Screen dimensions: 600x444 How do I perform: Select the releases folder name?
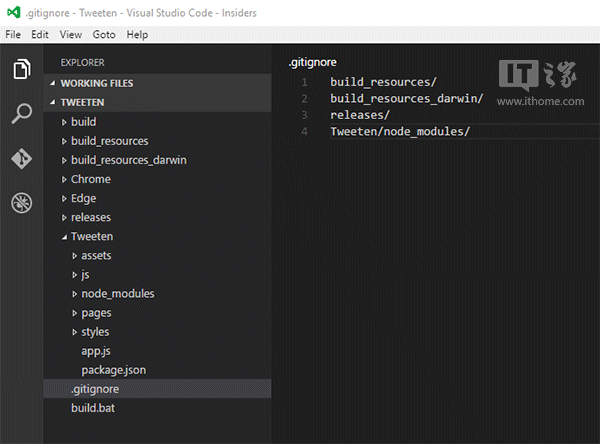click(91, 217)
